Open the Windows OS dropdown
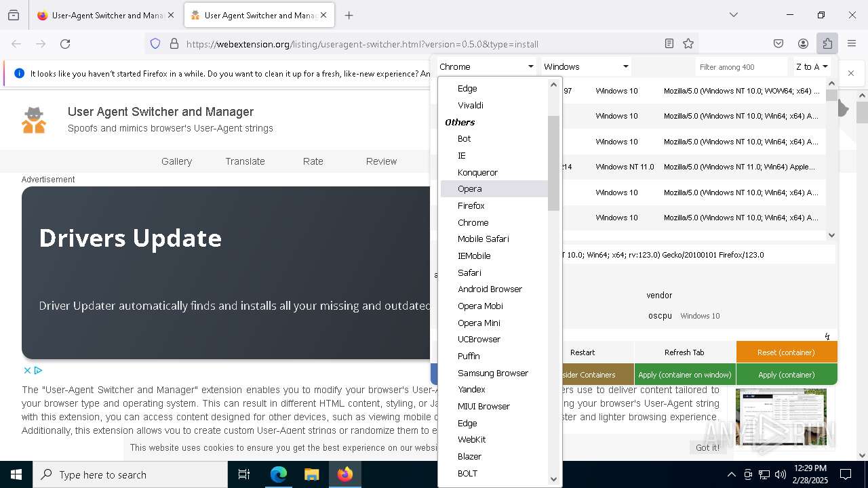This screenshot has width=868, height=488. (x=586, y=66)
